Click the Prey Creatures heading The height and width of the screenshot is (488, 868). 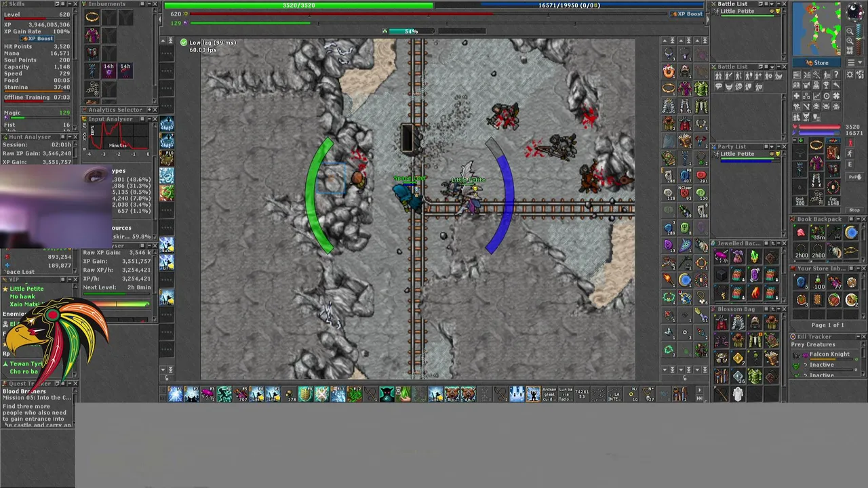tap(812, 344)
